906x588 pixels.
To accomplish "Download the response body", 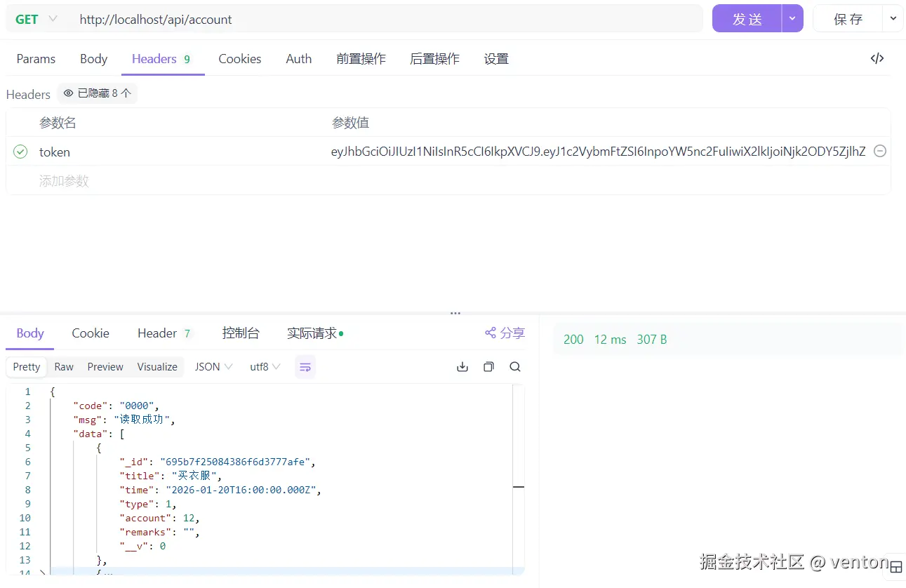I will (x=462, y=367).
